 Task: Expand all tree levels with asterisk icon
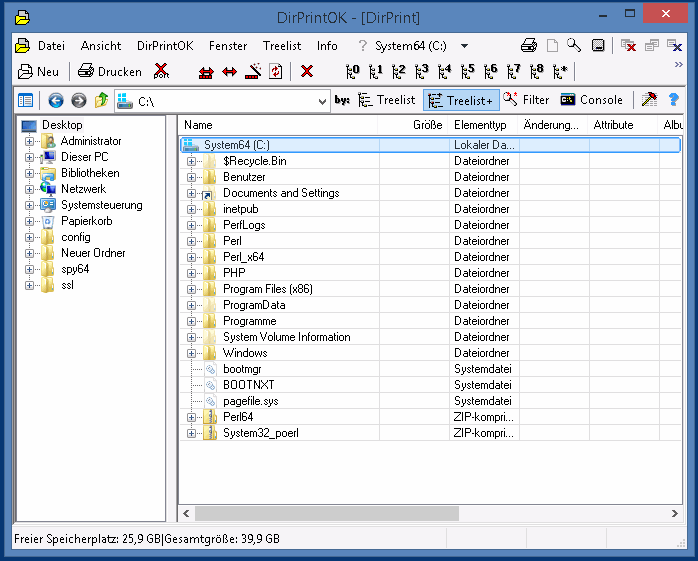point(560,71)
